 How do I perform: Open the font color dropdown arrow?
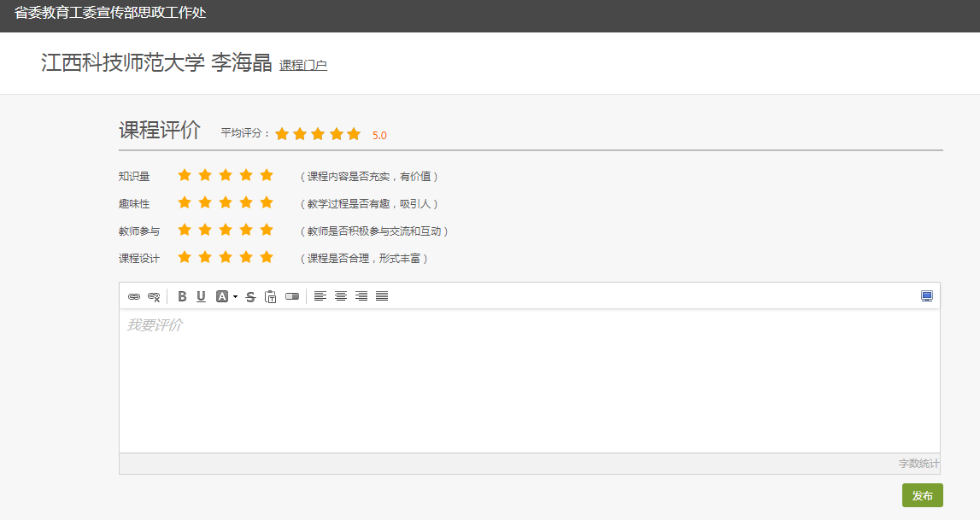235,296
